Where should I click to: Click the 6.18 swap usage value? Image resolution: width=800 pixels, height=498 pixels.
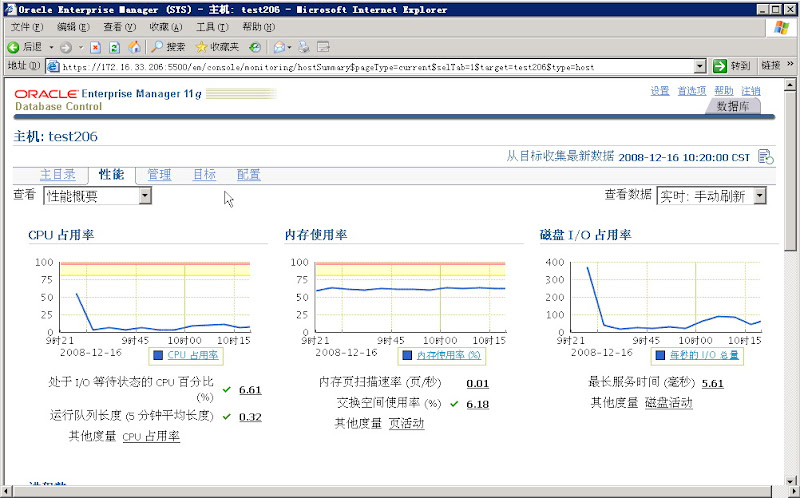478,404
